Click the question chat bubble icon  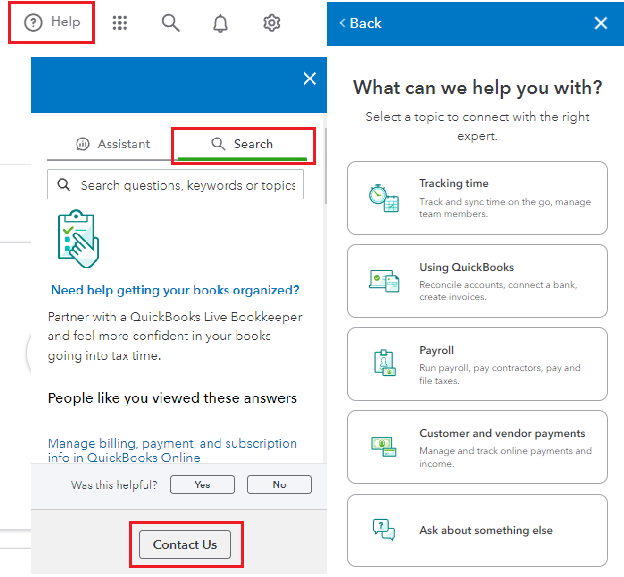click(384, 530)
